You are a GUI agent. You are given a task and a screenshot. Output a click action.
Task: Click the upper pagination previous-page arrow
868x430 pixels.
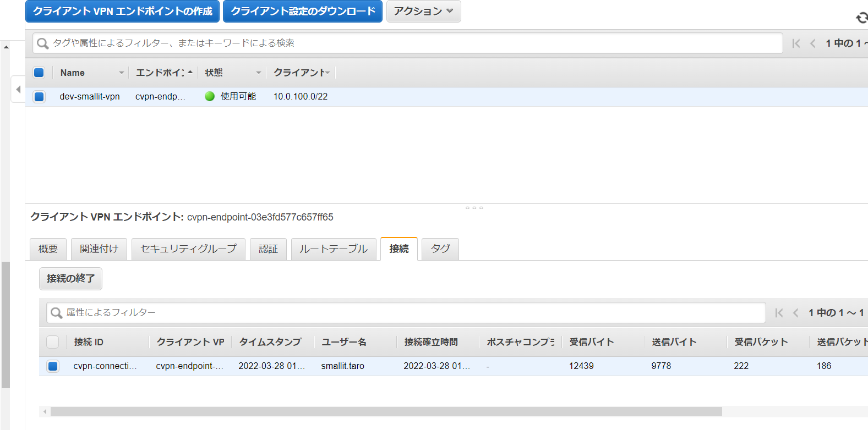tap(813, 43)
